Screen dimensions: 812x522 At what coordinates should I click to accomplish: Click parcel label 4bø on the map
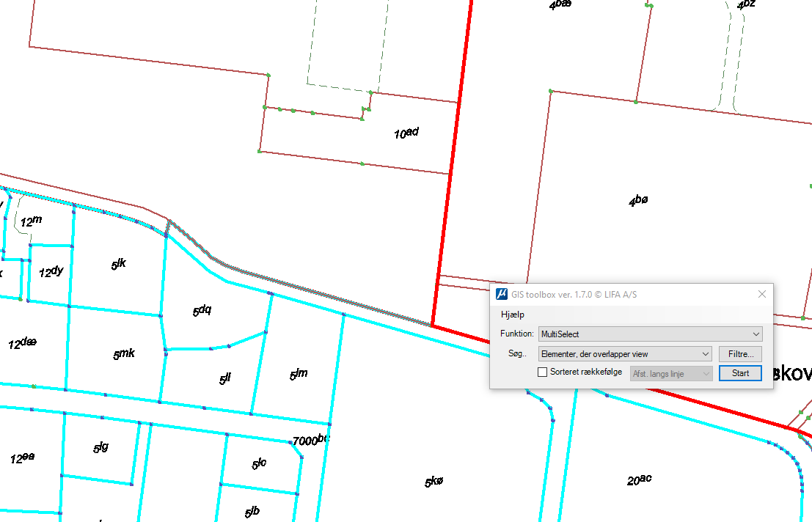(x=638, y=200)
